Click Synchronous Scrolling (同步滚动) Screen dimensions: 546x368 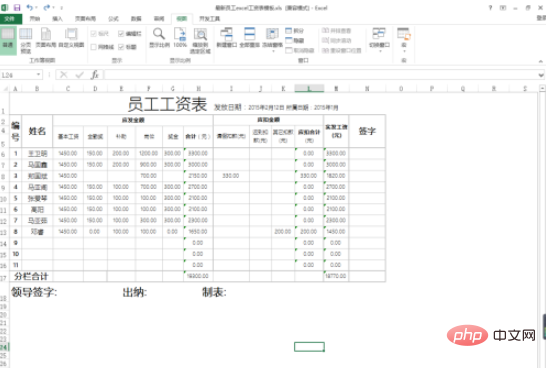pos(336,40)
